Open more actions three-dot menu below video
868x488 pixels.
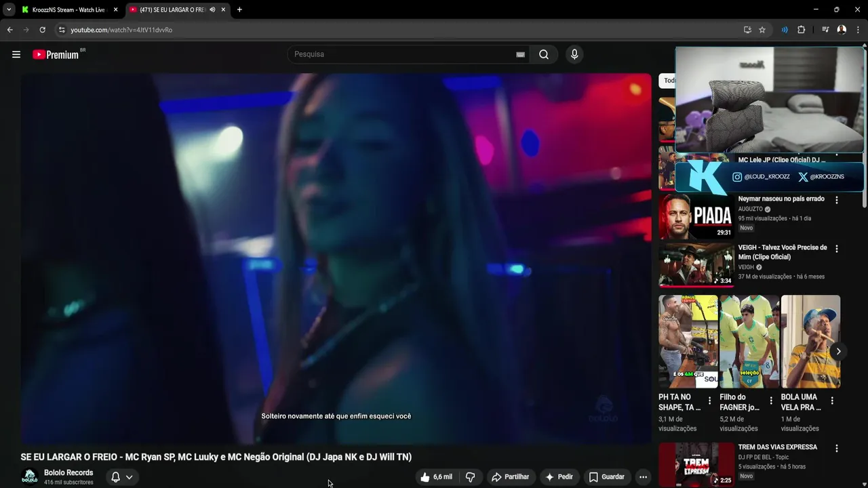coord(643,477)
